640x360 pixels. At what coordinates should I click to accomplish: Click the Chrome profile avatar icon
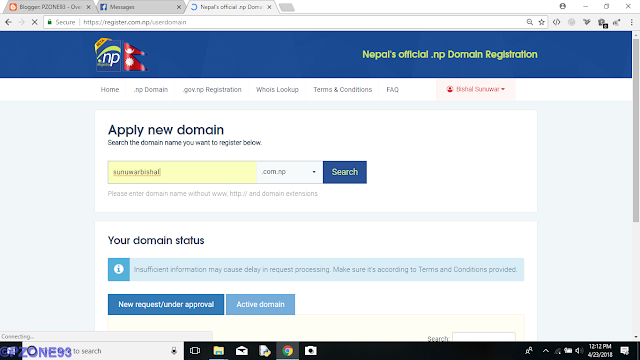(563, 6)
